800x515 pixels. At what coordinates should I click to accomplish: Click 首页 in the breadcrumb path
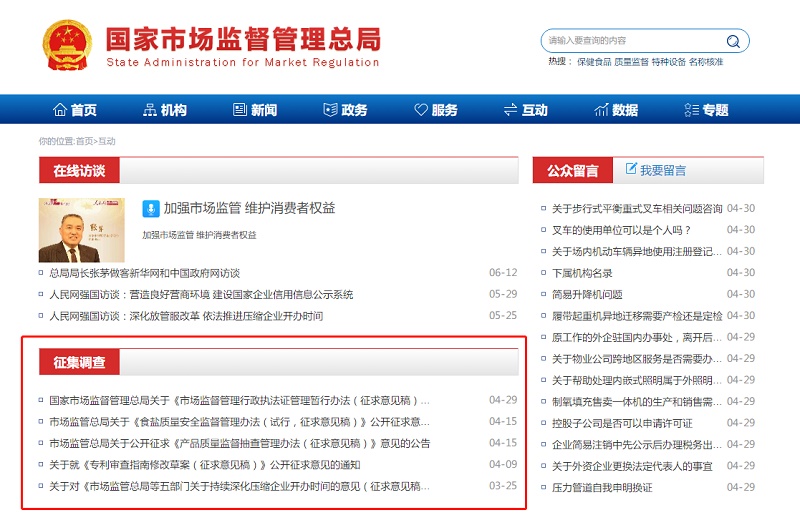coord(84,141)
